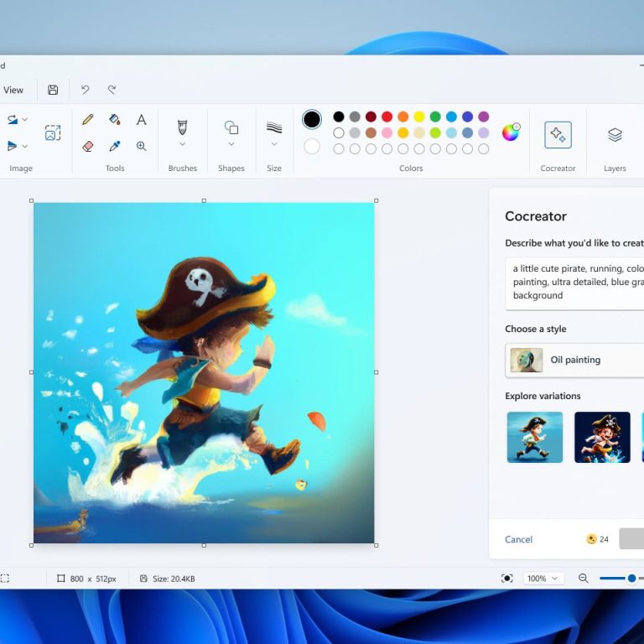The image size is (644, 644).
Task: Pick the brown color swatch
Action: [371, 132]
